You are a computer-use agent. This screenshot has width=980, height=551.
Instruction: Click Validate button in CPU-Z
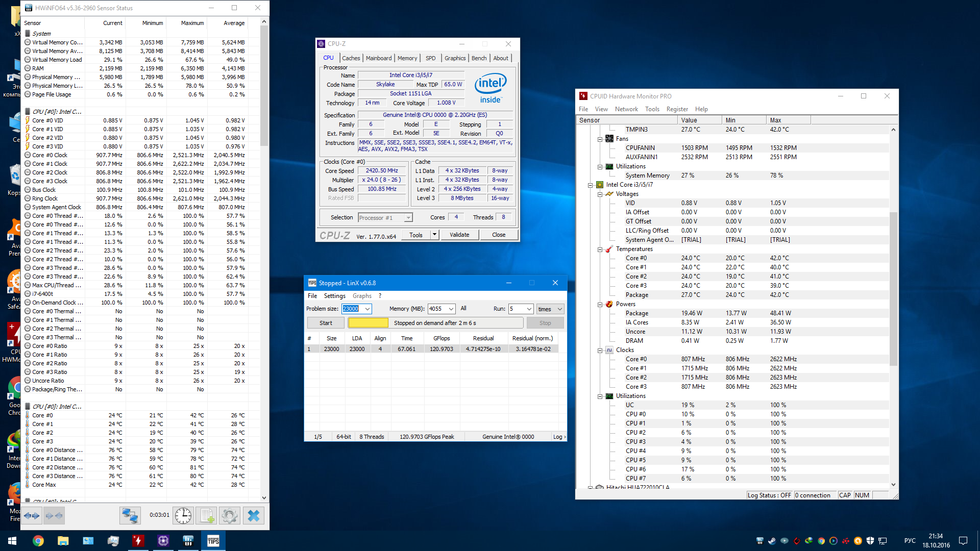point(459,235)
